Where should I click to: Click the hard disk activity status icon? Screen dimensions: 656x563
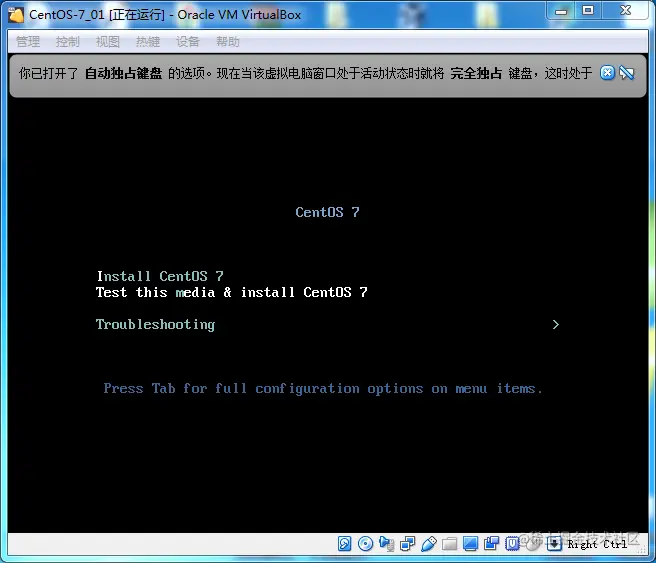344,544
